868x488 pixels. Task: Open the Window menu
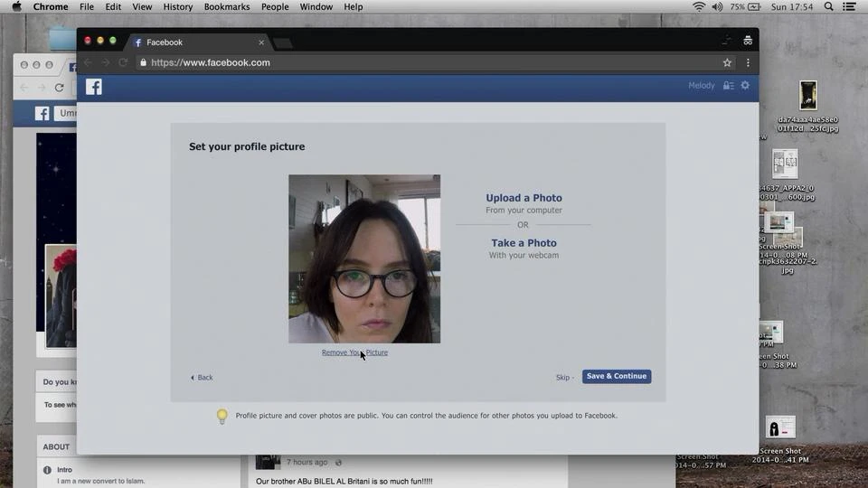point(316,6)
